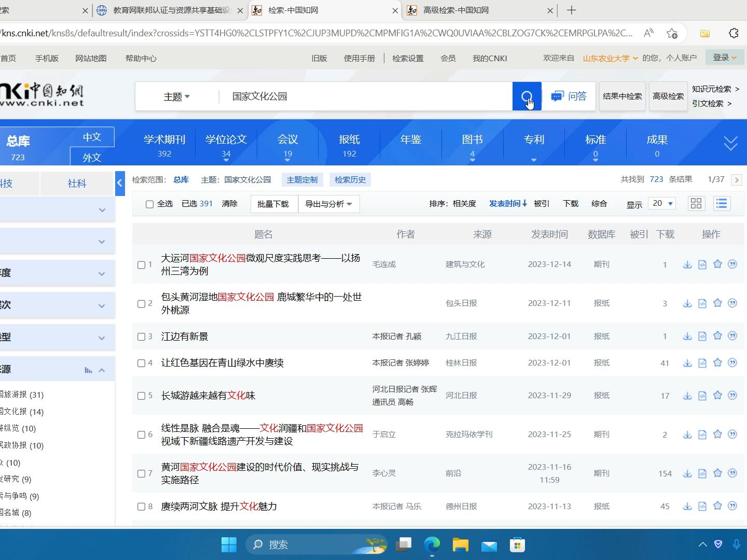Check the 全选 select-all checkbox
This screenshot has height=560, width=747.
point(149,204)
